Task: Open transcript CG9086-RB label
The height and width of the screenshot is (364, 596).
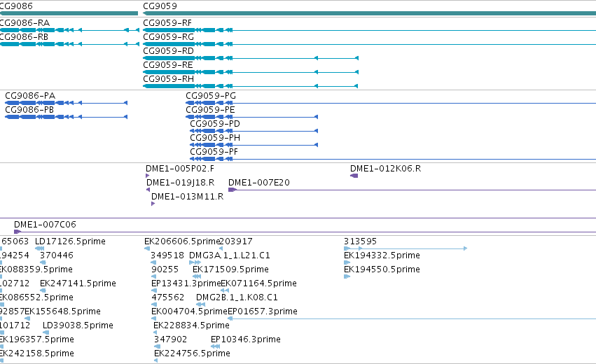Action: (24, 37)
